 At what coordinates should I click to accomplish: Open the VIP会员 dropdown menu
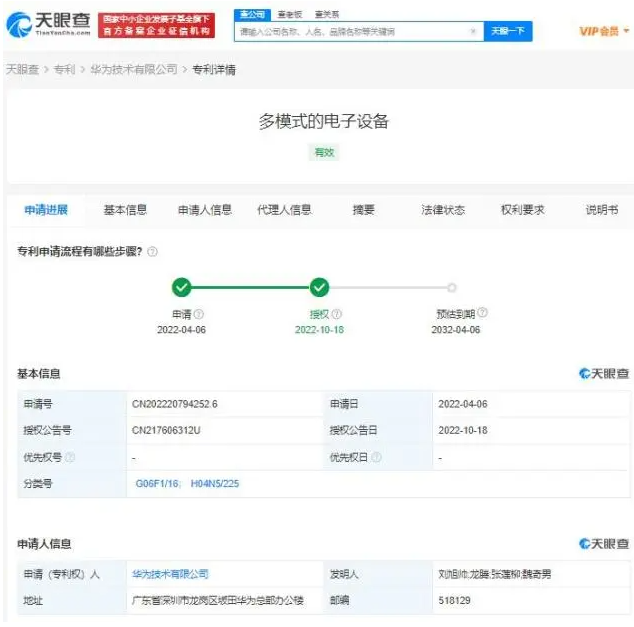coord(604,31)
